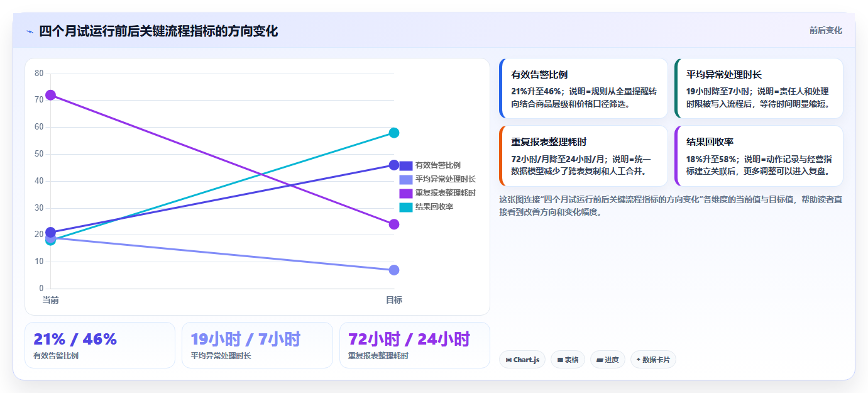Open the 有效告警比例 description card title

539,74
